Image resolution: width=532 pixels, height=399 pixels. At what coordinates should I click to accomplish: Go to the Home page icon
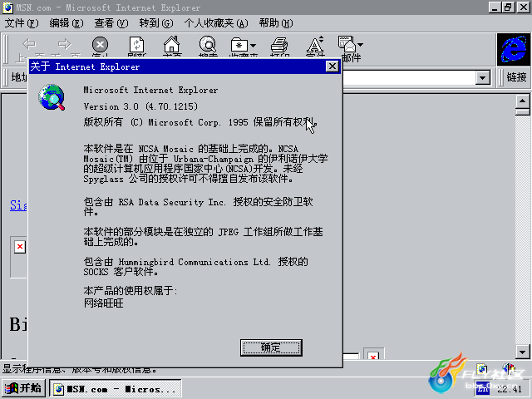172,44
